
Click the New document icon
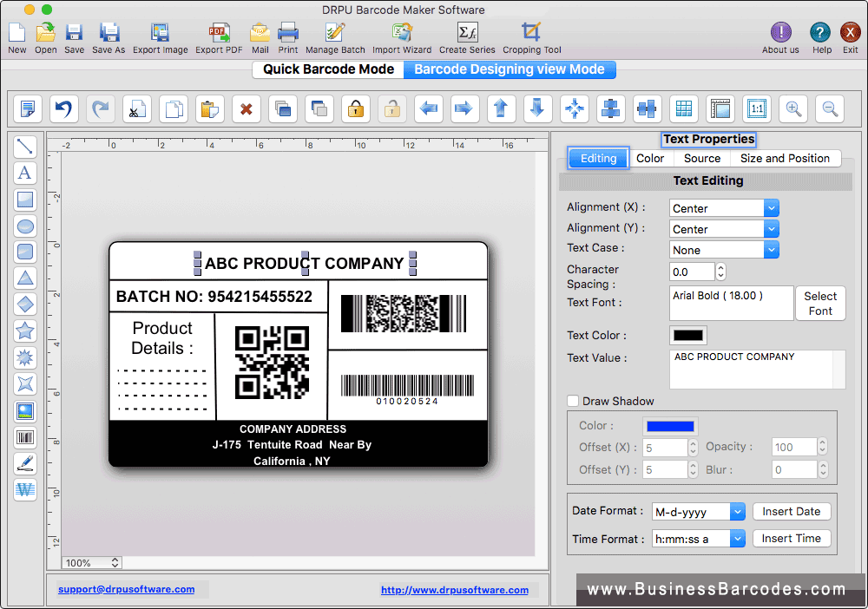[x=16, y=33]
